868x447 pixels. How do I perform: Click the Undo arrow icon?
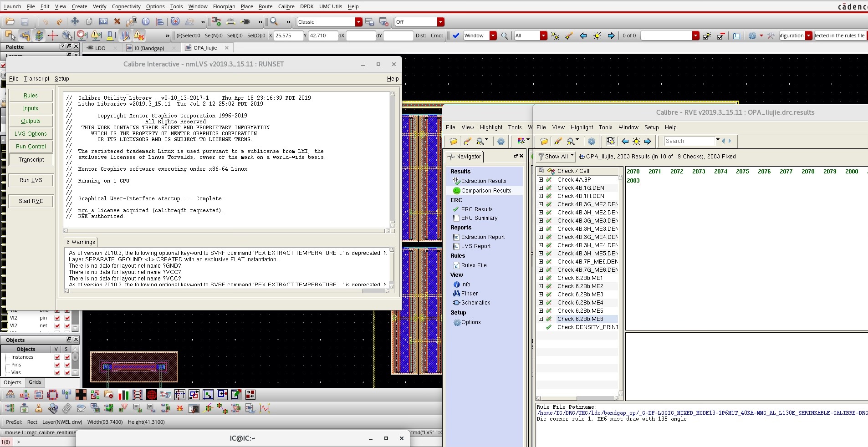(x=46, y=21)
